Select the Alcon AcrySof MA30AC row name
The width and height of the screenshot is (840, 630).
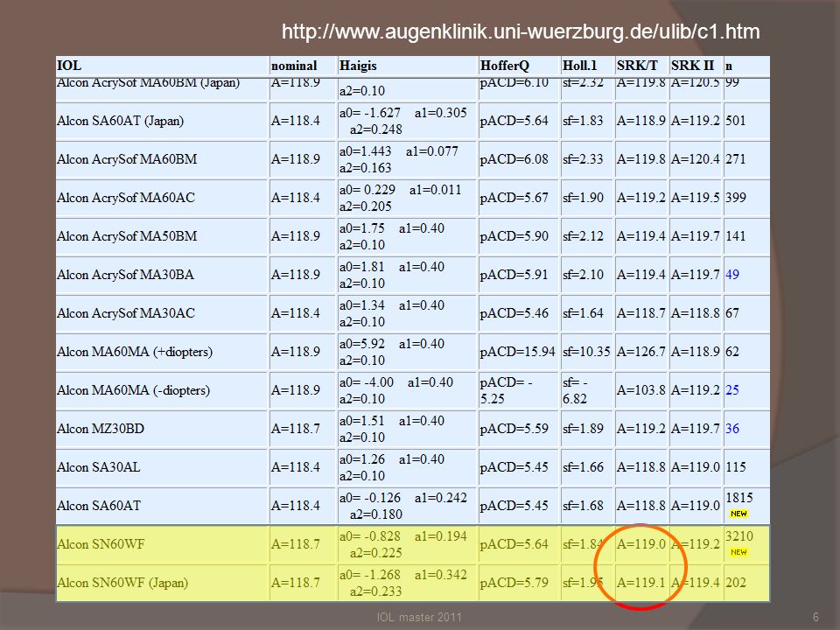tap(126, 313)
